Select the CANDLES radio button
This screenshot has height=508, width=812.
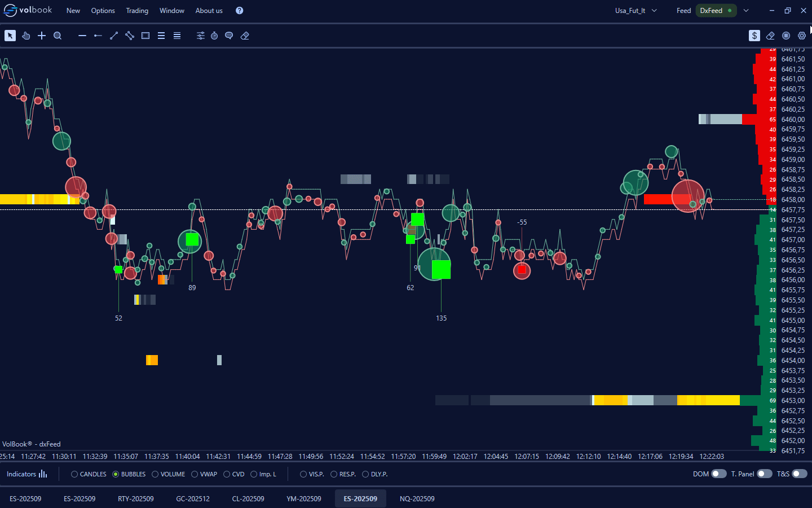[x=74, y=474]
